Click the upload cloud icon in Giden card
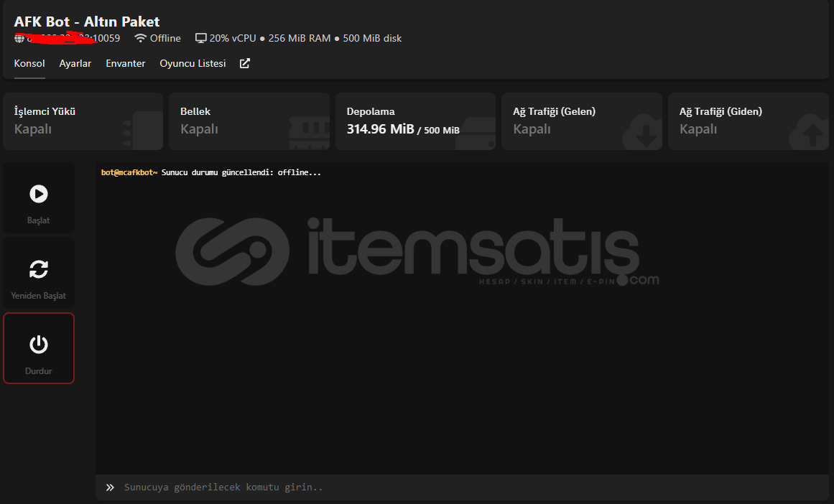This screenshot has height=504, width=834. tap(809, 131)
